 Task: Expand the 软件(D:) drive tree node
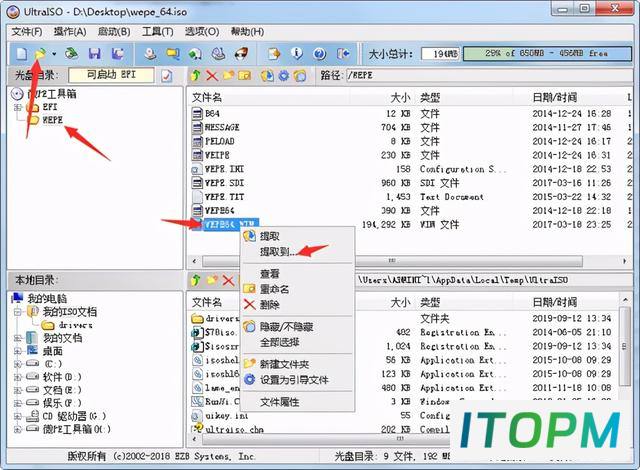click(17, 377)
